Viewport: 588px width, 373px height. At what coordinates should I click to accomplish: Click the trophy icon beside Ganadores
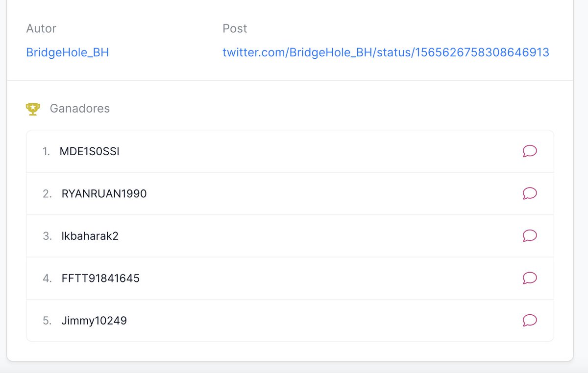tap(33, 109)
